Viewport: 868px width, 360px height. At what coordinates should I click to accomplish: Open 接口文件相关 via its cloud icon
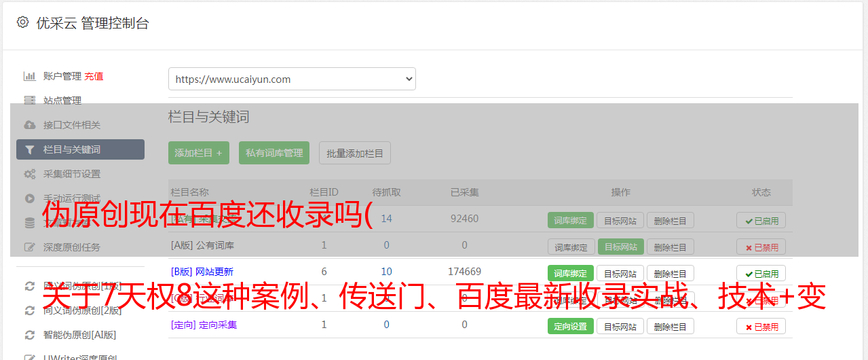[x=29, y=125]
